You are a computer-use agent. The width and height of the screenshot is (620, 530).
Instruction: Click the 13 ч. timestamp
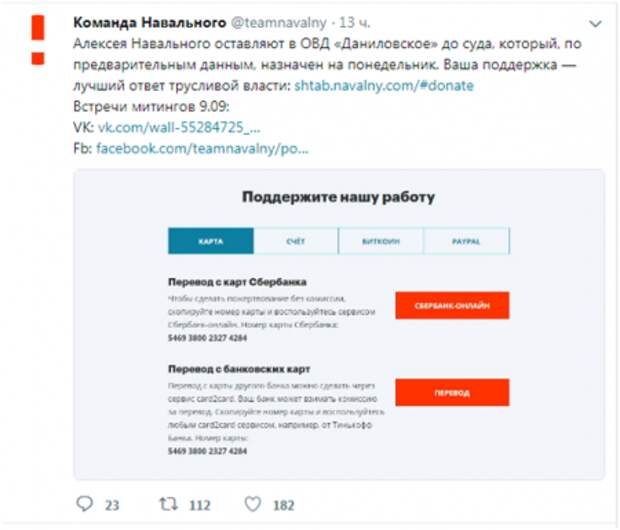(355, 23)
